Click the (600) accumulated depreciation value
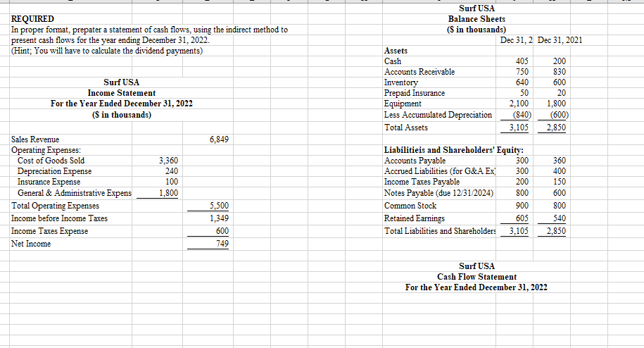This screenshot has height=348, width=644. coord(560,116)
